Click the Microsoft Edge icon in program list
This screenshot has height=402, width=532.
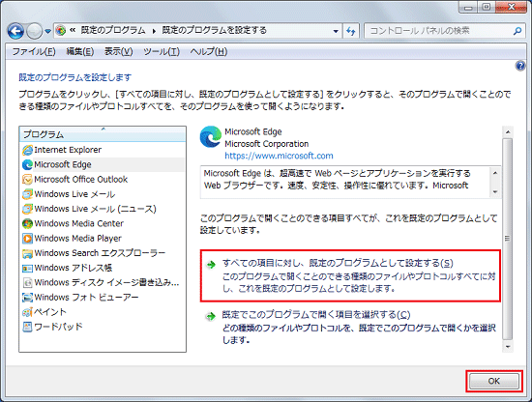27,164
